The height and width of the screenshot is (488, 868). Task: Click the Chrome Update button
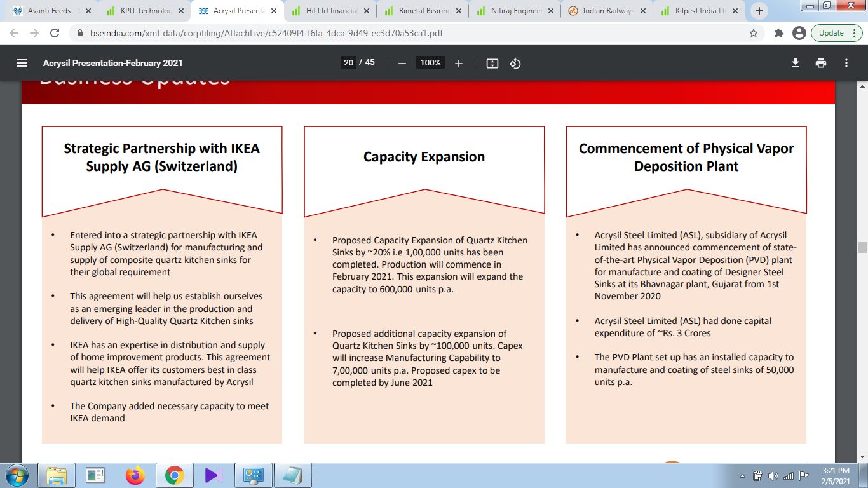[831, 33]
